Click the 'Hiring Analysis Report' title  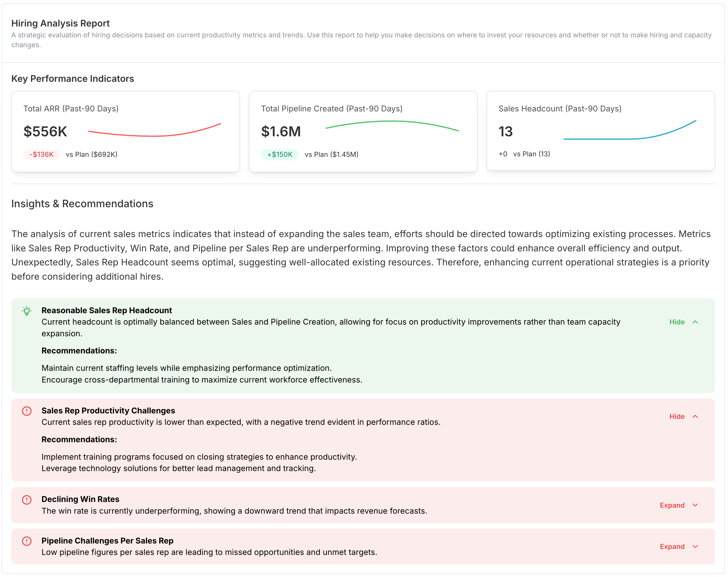pyautogui.click(x=60, y=23)
